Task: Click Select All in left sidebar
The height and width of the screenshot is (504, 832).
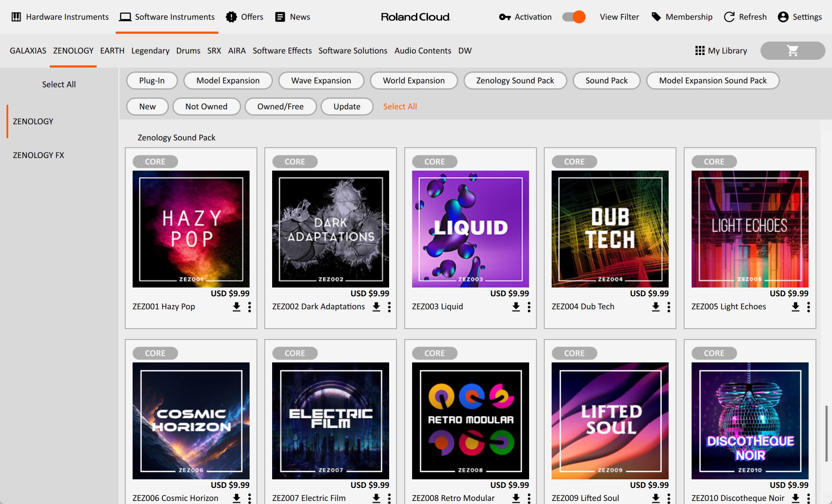Action: pos(59,84)
